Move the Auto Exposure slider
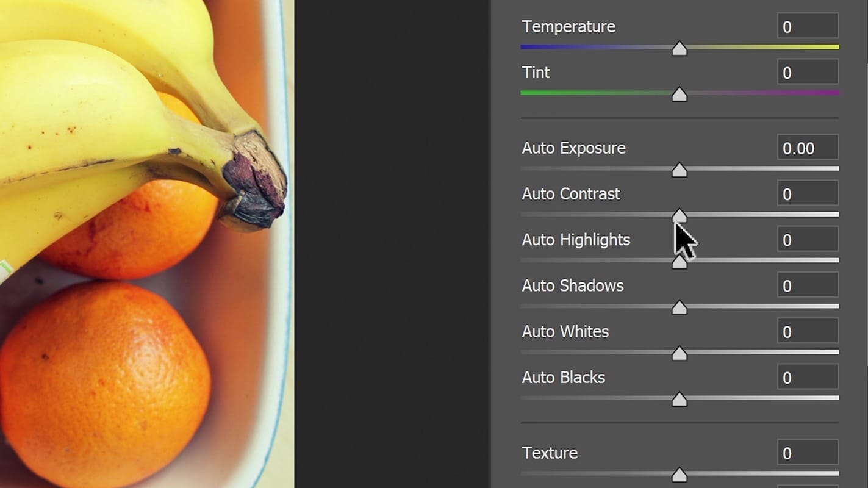 (679, 171)
